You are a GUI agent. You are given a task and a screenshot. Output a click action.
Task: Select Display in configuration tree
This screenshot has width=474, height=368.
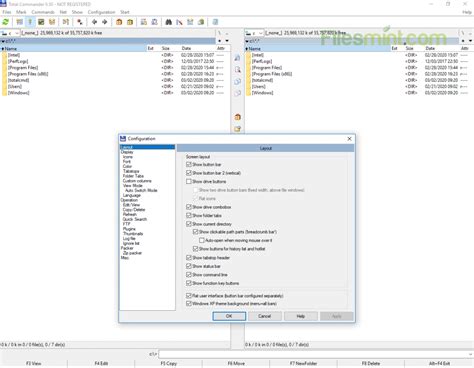point(127,152)
